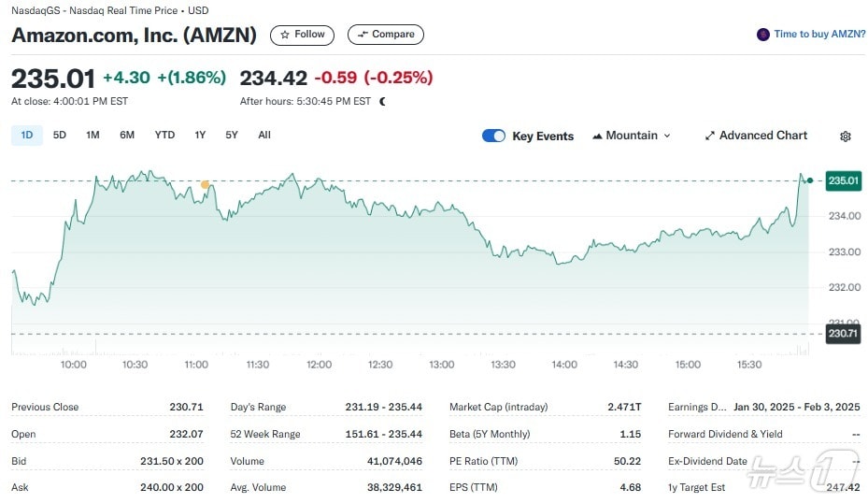868x503 pixels.
Task: Expand the Mountain chart style dropdown arrow
Action: click(x=667, y=137)
